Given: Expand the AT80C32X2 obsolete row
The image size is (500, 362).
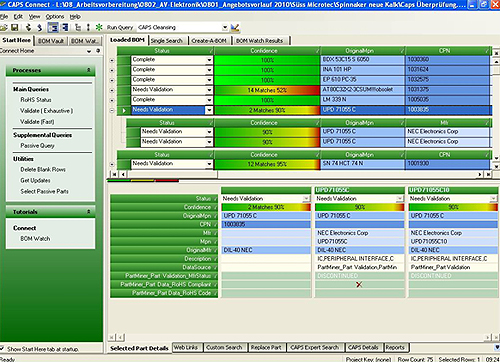Looking at the screenshot, I should (x=112, y=90).
